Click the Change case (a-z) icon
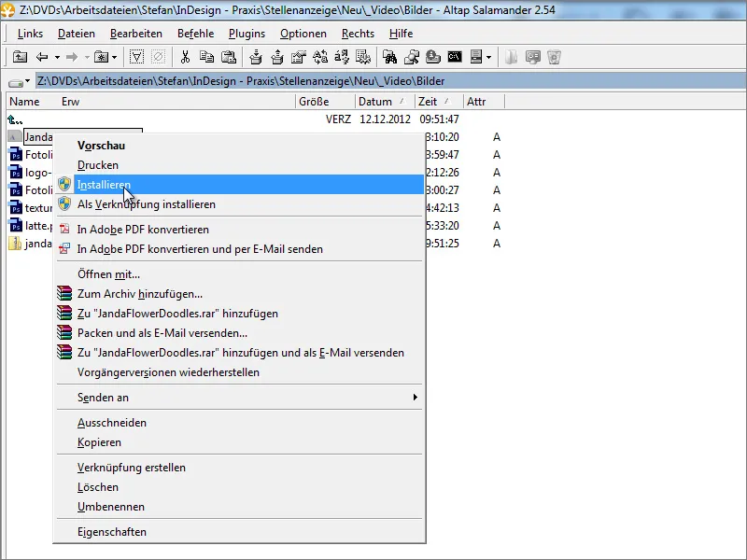This screenshot has height=560, width=747. tap(342, 57)
